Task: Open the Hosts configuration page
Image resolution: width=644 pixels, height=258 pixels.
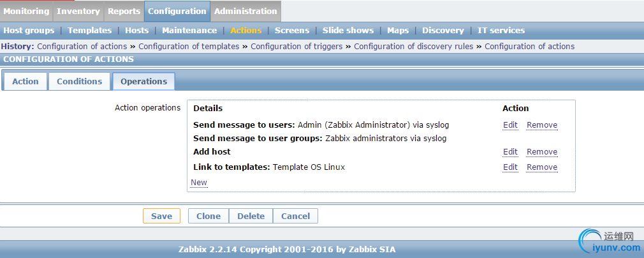Action: click(x=136, y=30)
